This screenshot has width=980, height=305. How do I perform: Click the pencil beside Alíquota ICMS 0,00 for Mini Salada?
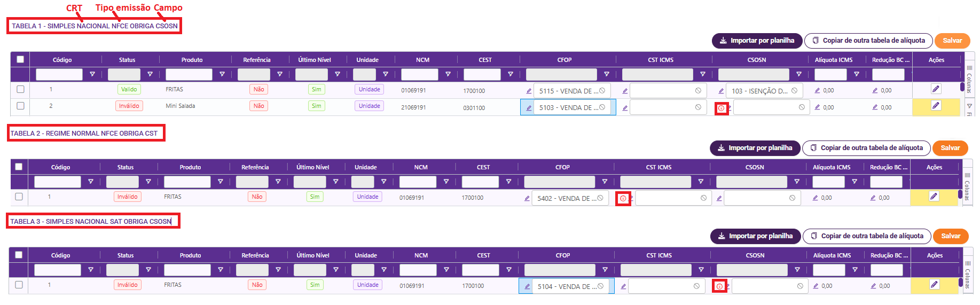pyautogui.click(x=817, y=107)
